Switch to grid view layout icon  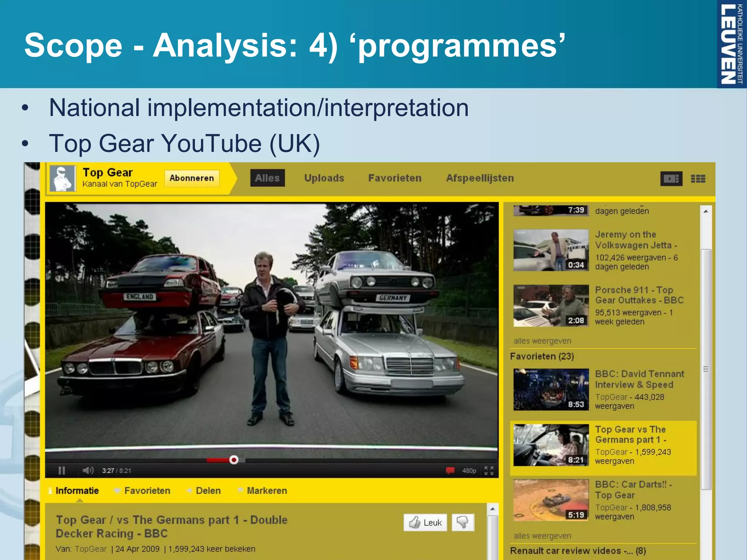click(x=698, y=179)
